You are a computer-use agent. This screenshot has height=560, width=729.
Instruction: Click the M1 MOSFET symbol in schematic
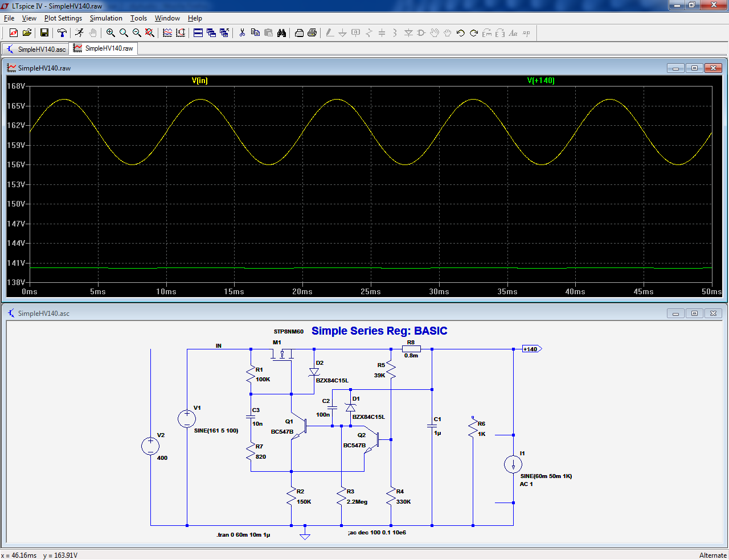pyautogui.click(x=282, y=353)
